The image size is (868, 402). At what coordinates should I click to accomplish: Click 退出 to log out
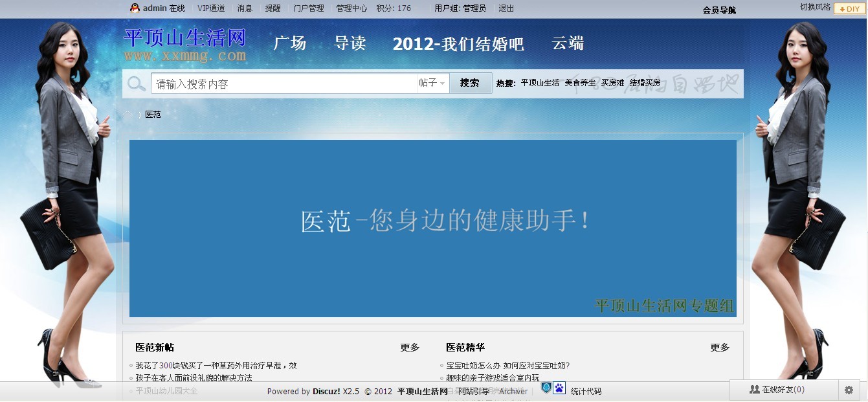tap(506, 8)
